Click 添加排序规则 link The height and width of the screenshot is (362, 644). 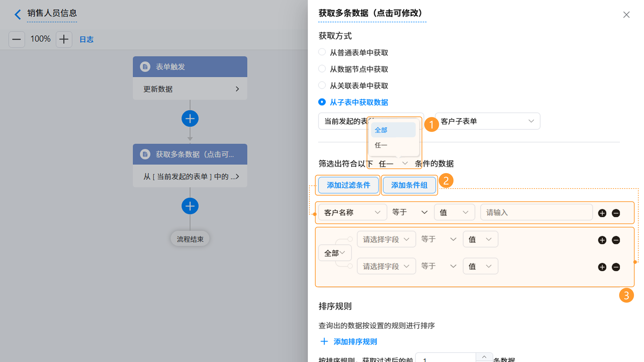pos(349,342)
